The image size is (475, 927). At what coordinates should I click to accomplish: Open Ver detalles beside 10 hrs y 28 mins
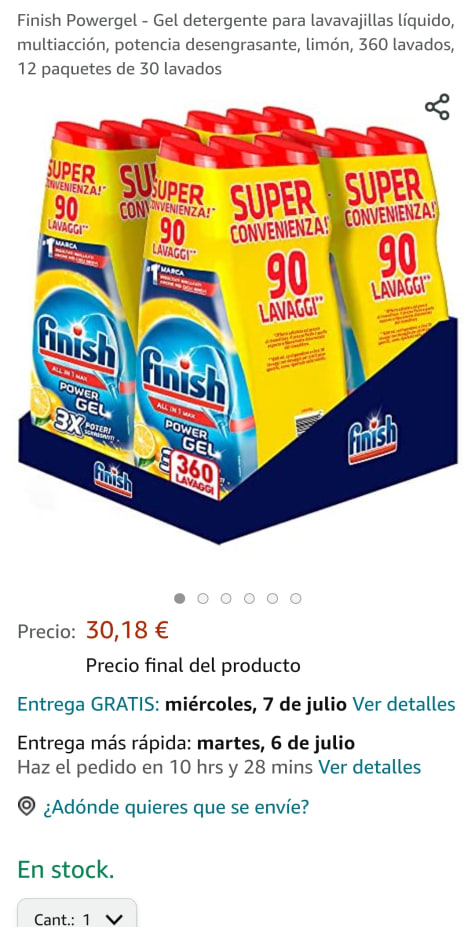370,767
